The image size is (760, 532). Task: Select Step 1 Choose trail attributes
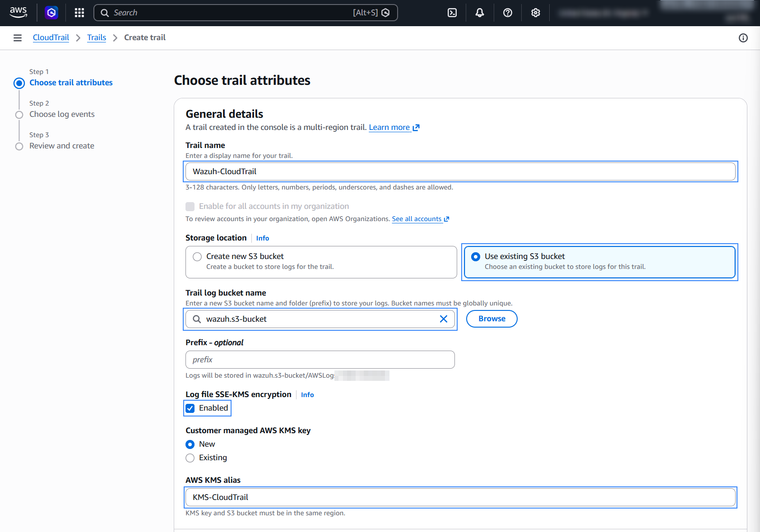point(71,83)
